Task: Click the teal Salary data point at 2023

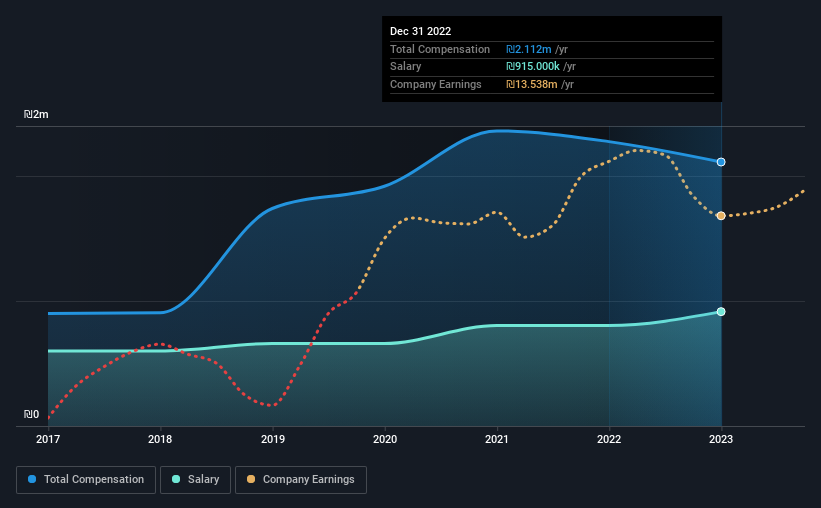Action: (721, 312)
